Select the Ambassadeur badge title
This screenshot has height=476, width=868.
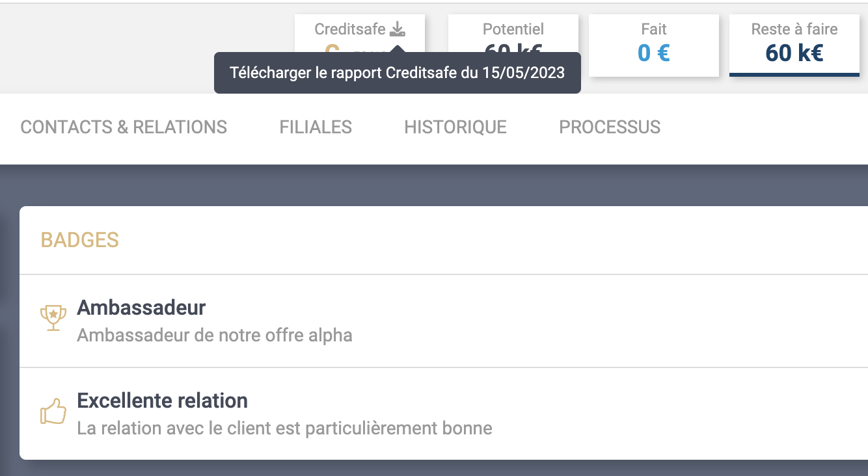141,308
